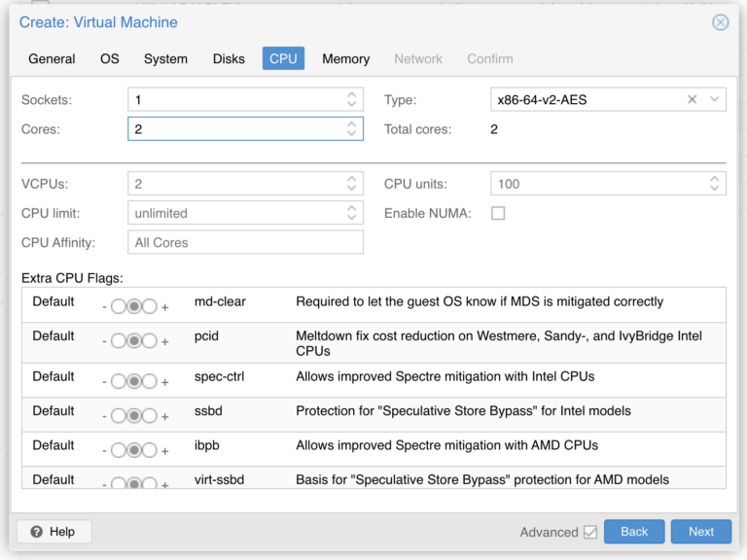Increase CPU units with up spinner

pos(714,179)
